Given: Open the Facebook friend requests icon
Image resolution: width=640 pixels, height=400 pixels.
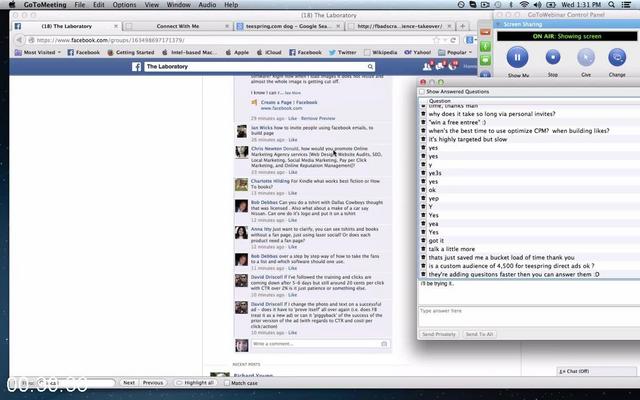Looking at the screenshot, I should click(x=427, y=66).
